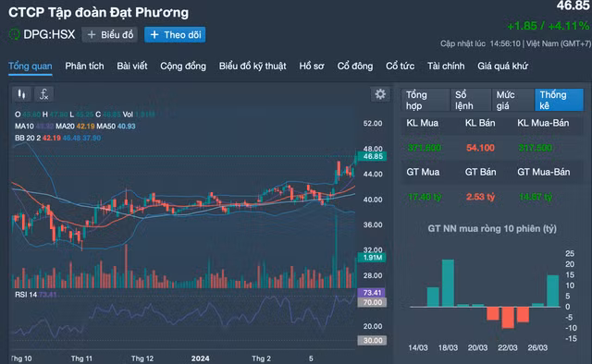Viewport: 592px width, 364px height.
Task: Switch to the Tài chính tab
Action: coord(446,66)
